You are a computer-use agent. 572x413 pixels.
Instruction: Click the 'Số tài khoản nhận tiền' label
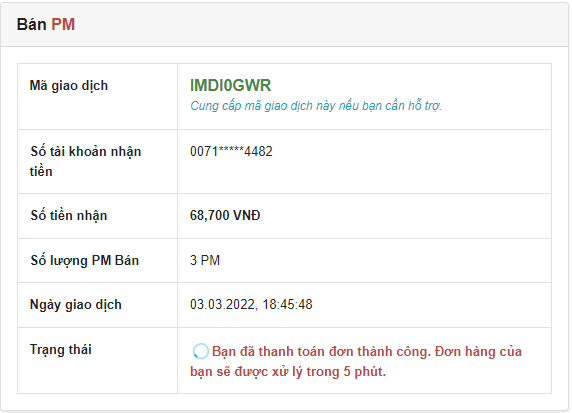[85, 161]
